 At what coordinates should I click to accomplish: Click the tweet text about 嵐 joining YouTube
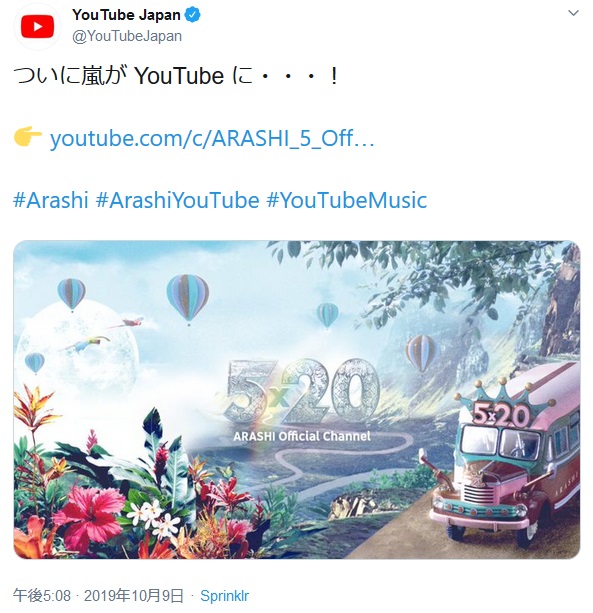(176, 75)
